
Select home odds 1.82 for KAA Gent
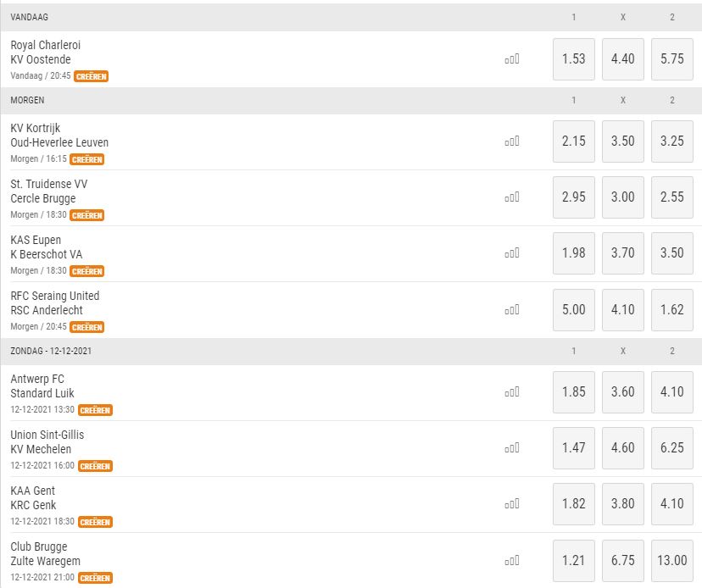click(573, 504)
